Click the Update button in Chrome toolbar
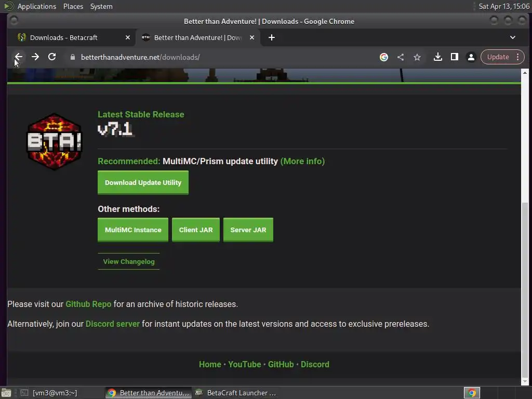The height and width of the screenshot is (399, 532). pyautogui.click(x=498, y=57)
